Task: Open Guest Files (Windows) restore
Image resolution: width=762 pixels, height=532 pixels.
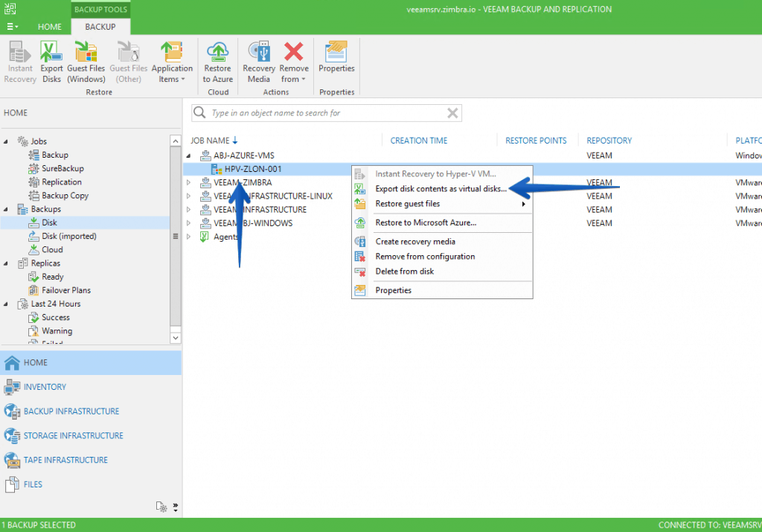Action: coord(86,62)
